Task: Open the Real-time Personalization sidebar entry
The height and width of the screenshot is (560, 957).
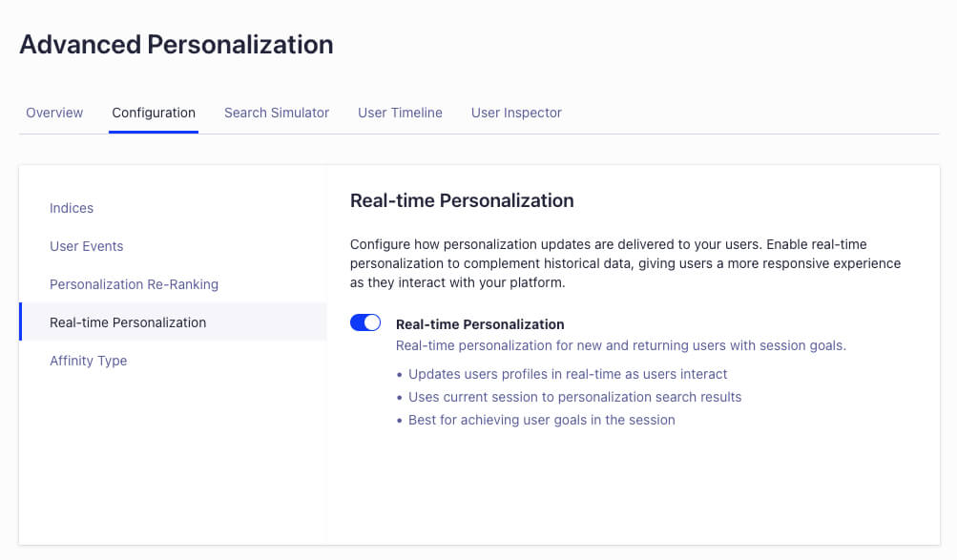Action: coord(127,322)
